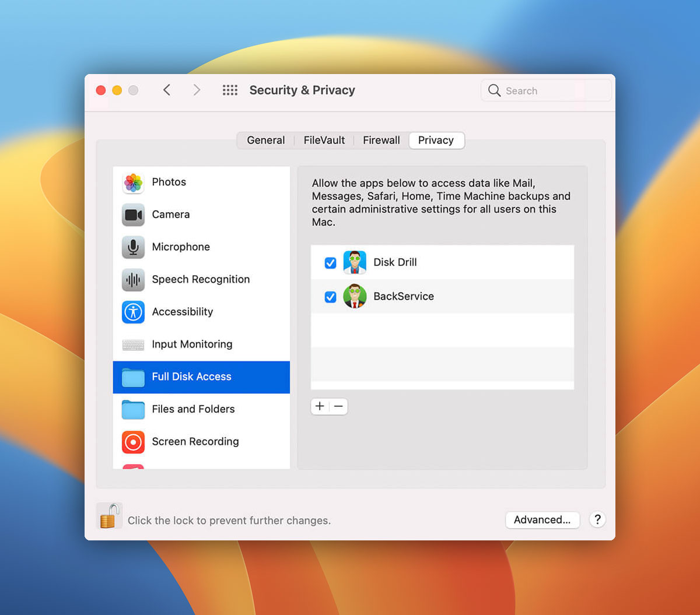Viewport: 700px width, 615px height.
Task: Click the Disk Drill name text
Action: point(395,262)
